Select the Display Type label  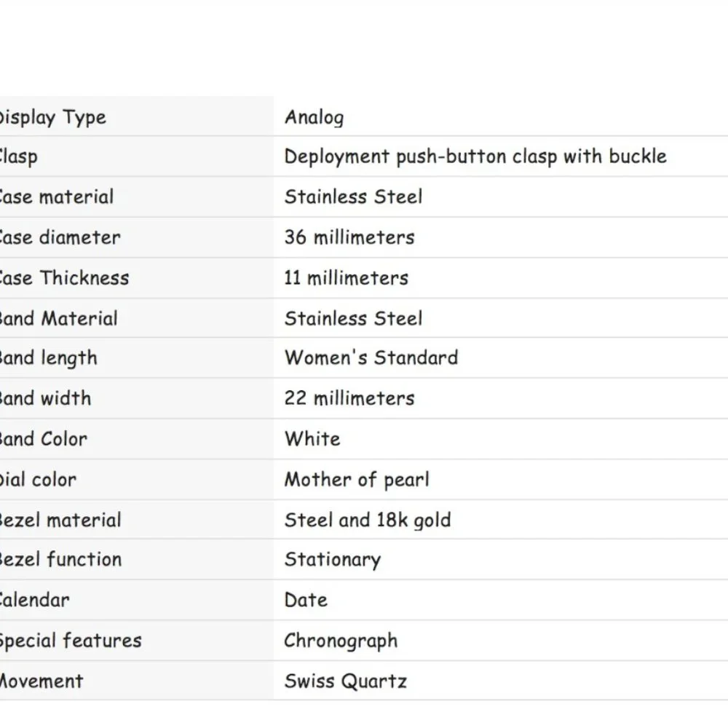[52, 117]
